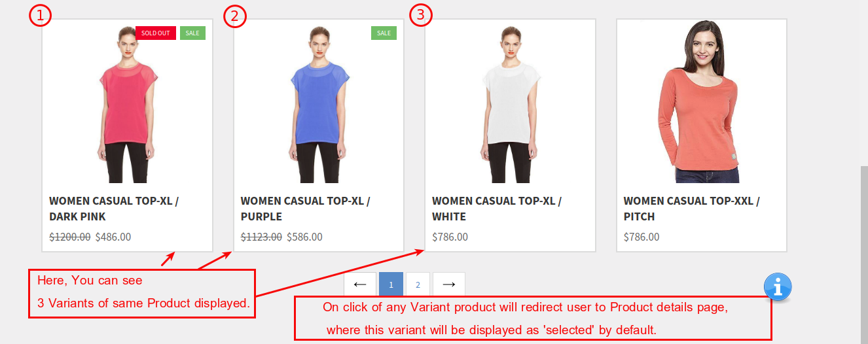Open Women Casual Top-XL / White title
868x344 pixels.
coord(497,209)
